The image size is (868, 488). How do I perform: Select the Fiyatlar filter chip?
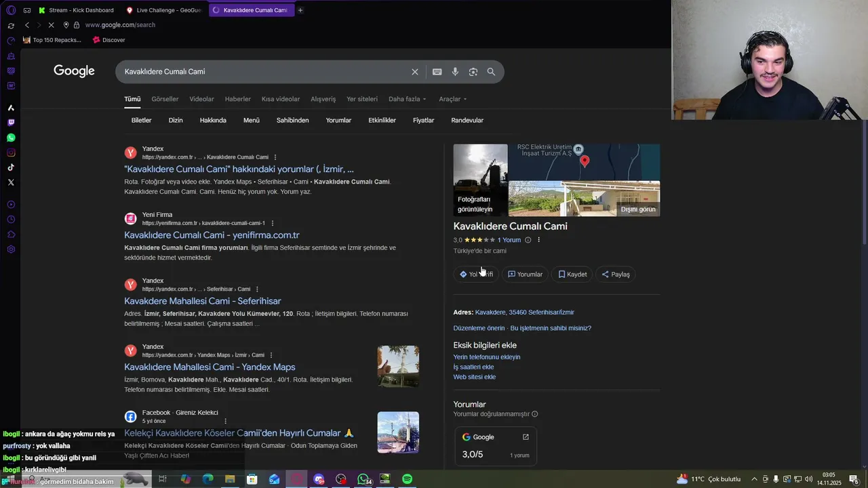click(423, 121)
